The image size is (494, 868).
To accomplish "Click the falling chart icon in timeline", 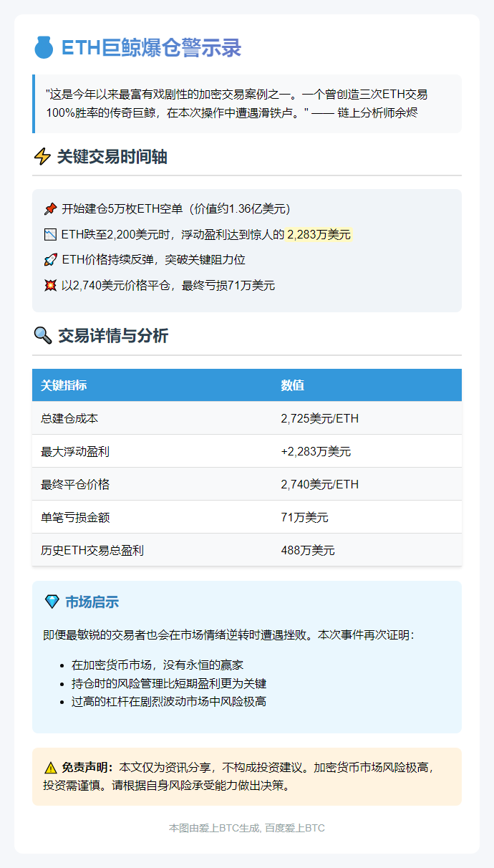I will point(50,234).
